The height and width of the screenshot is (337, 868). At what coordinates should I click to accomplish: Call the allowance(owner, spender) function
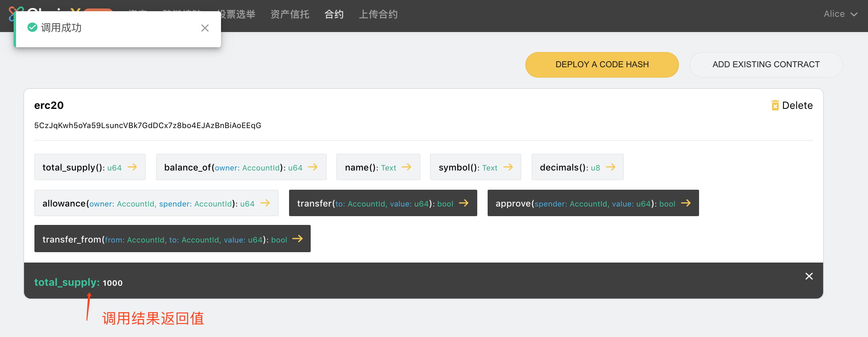point(157,203)
